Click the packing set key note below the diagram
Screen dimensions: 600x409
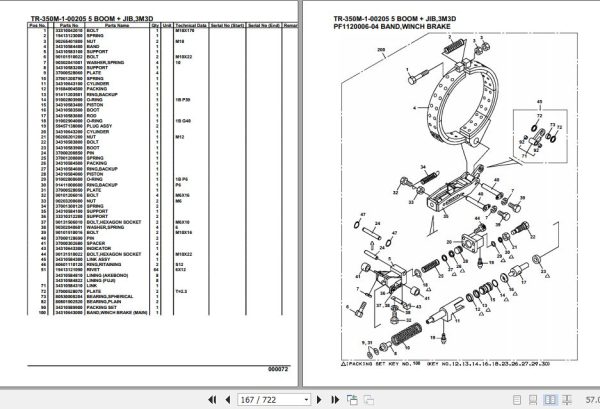pyautogui.click(x=445, y=364)
